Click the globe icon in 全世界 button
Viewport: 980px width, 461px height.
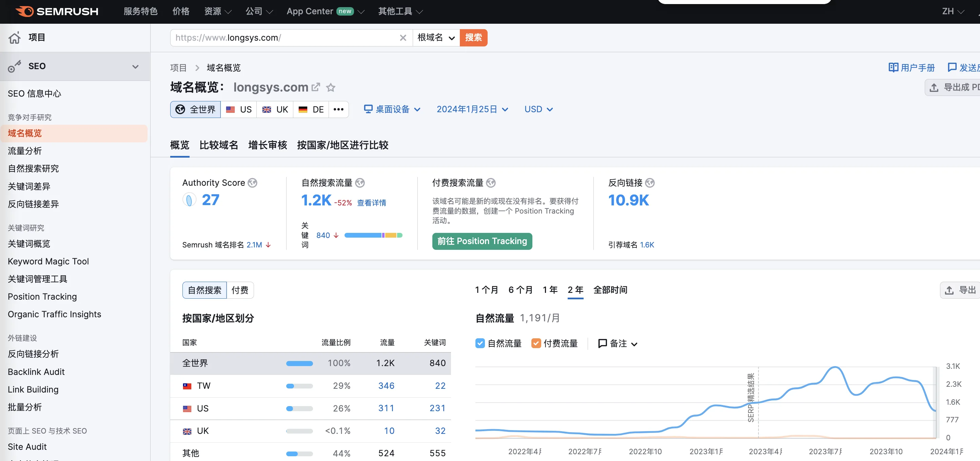(180, 109)
